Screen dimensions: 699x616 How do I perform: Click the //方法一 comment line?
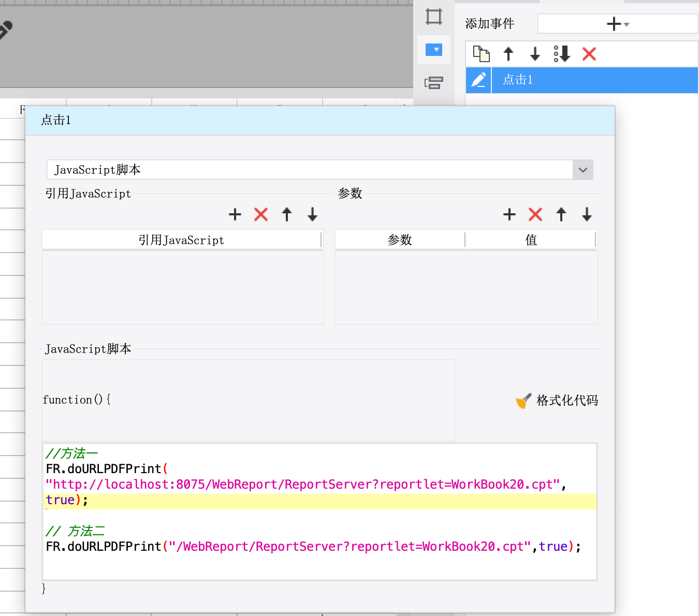pos(71,454)
